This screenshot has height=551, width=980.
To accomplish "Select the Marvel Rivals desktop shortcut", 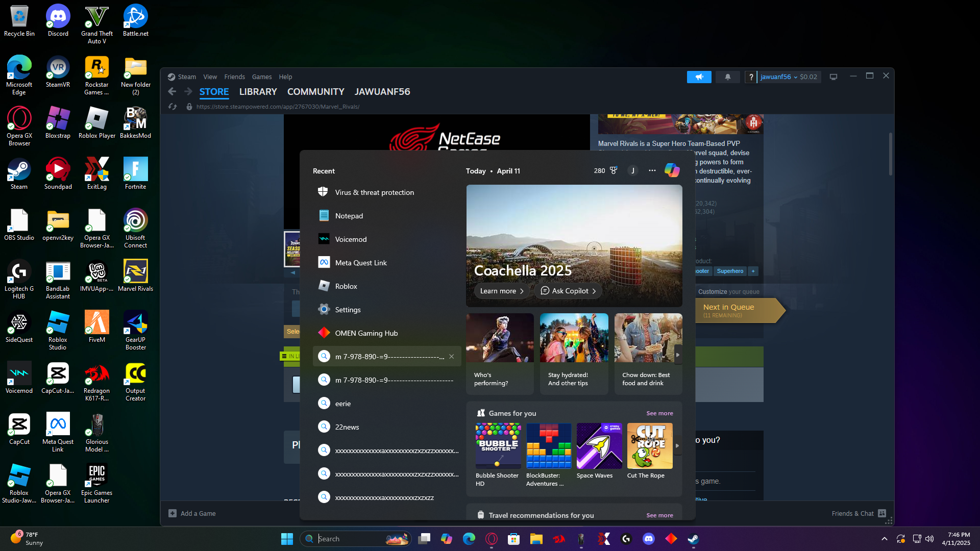I will pyautogui.click(x=136, y=275).
